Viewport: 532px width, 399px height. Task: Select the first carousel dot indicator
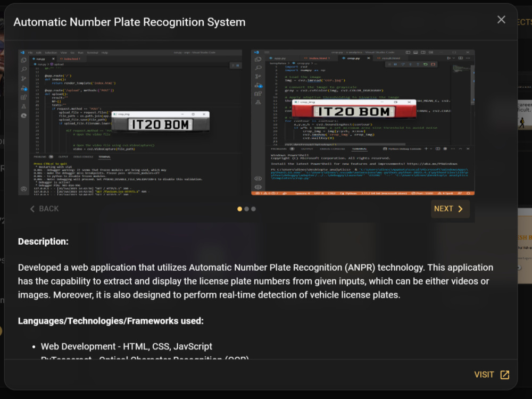click(x=239, y=209)
